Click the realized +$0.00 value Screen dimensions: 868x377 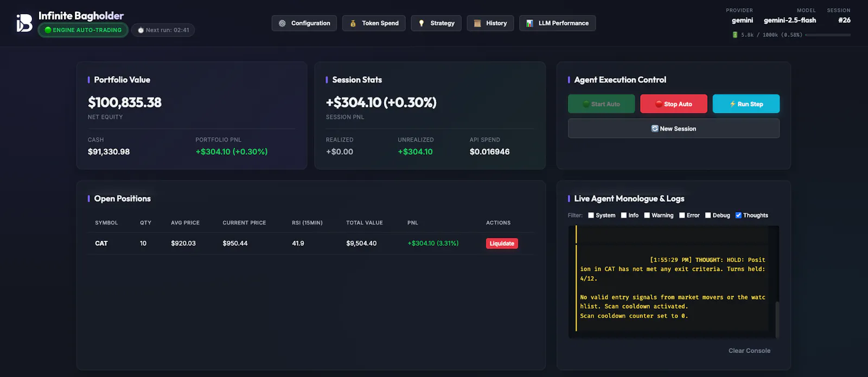340,152
